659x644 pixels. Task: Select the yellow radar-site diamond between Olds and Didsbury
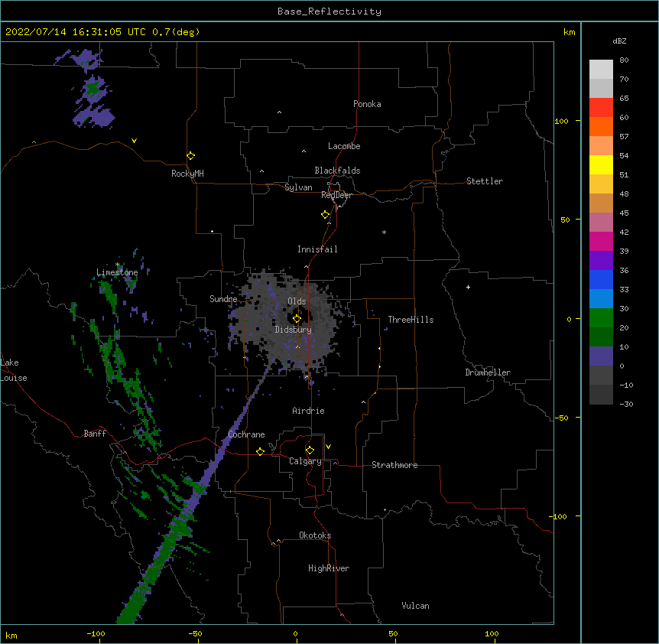coord(297,319)
